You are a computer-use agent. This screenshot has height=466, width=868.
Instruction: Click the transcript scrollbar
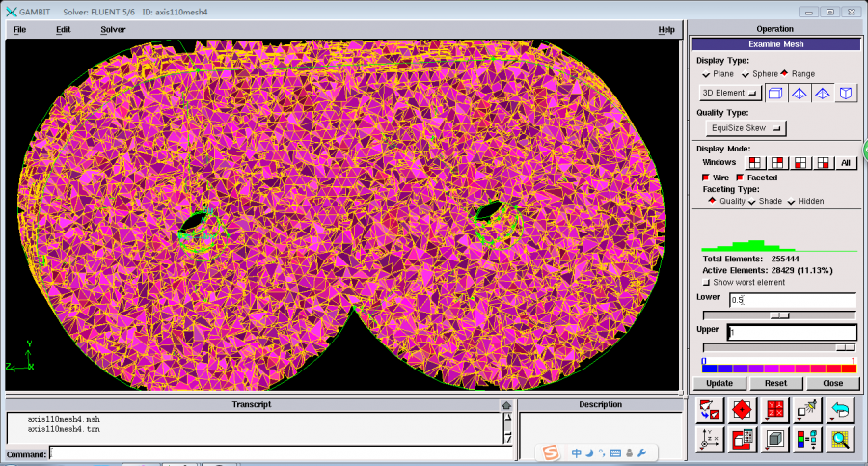[x=507, y=428]
